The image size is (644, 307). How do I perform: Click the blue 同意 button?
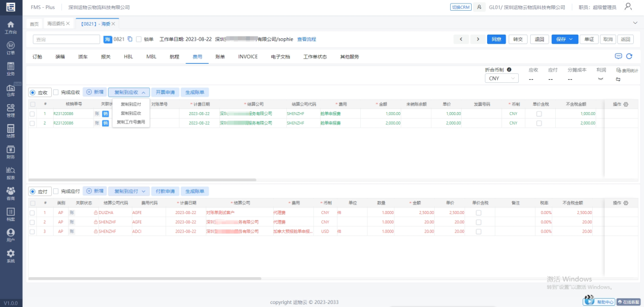click(x=497, y=39)
